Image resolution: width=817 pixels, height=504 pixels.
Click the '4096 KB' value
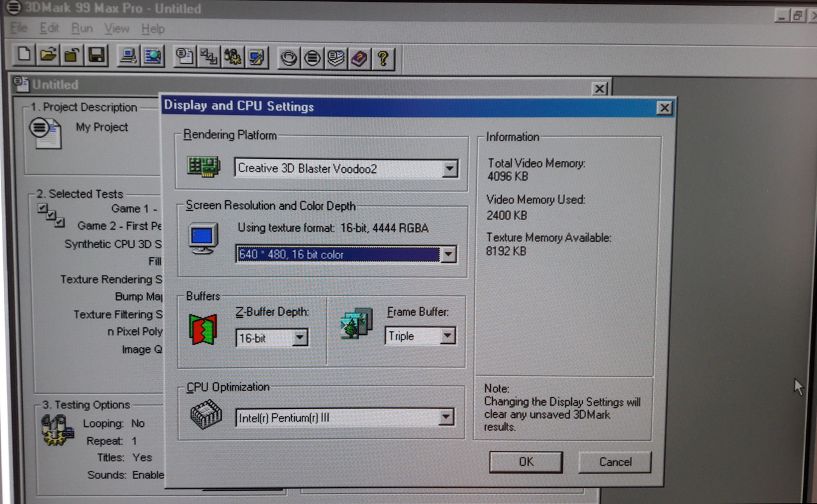coord(508,176)
